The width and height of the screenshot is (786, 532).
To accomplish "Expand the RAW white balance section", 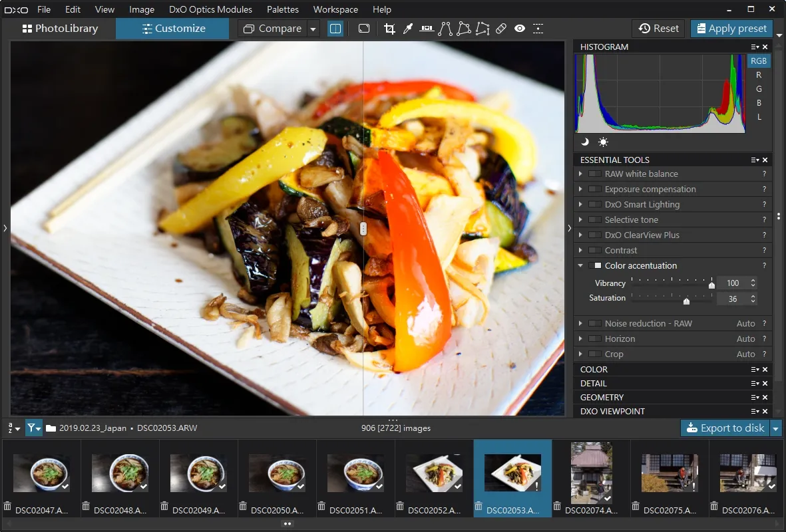I will [x=580, y=174].
